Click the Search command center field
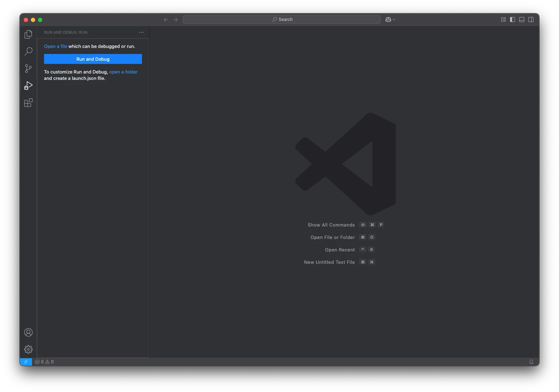The height and width of the screenshot is (392, 559). [x=282, y=20]
